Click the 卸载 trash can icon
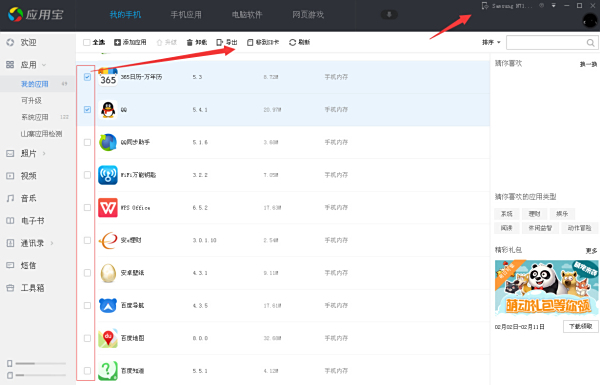This screenshot has width=600, height=385. point(189,42)
